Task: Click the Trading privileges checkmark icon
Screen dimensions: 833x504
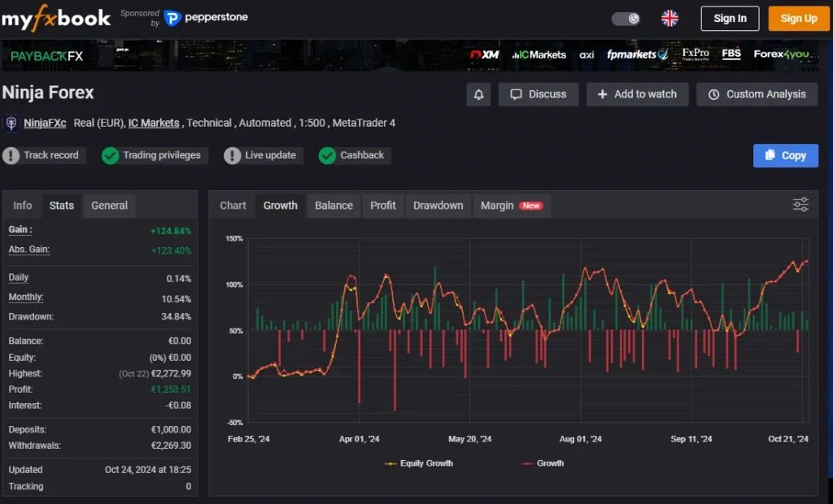Action: click(x=111, y=155)
